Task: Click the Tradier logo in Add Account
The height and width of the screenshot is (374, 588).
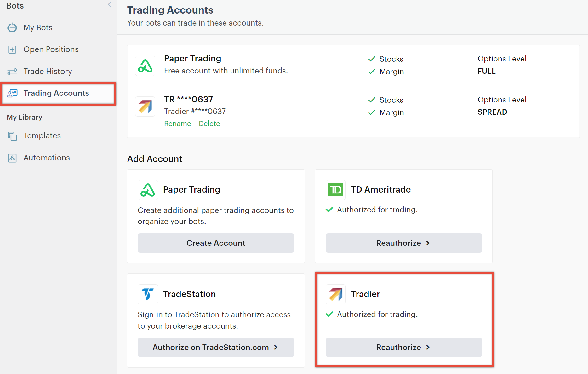Action: [335, 294]
